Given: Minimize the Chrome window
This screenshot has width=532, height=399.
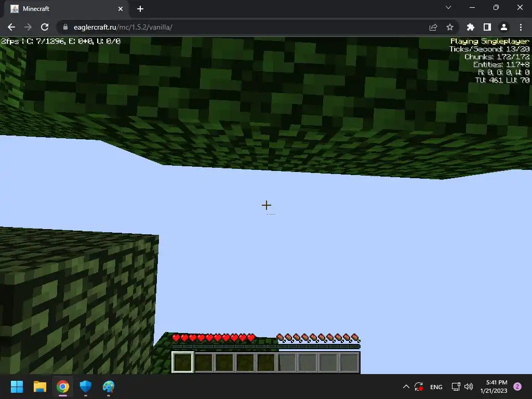Looking at the screenshot, I should click(x=472, y=7).
